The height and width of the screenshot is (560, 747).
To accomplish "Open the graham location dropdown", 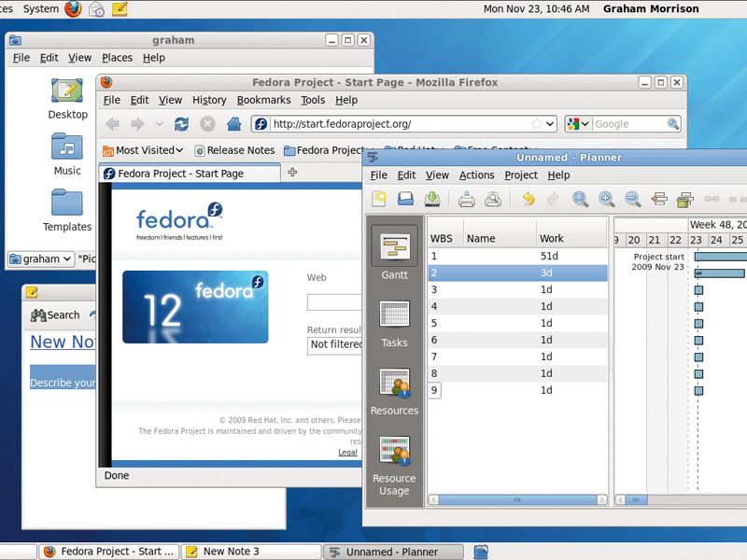I will coord(41,259).
